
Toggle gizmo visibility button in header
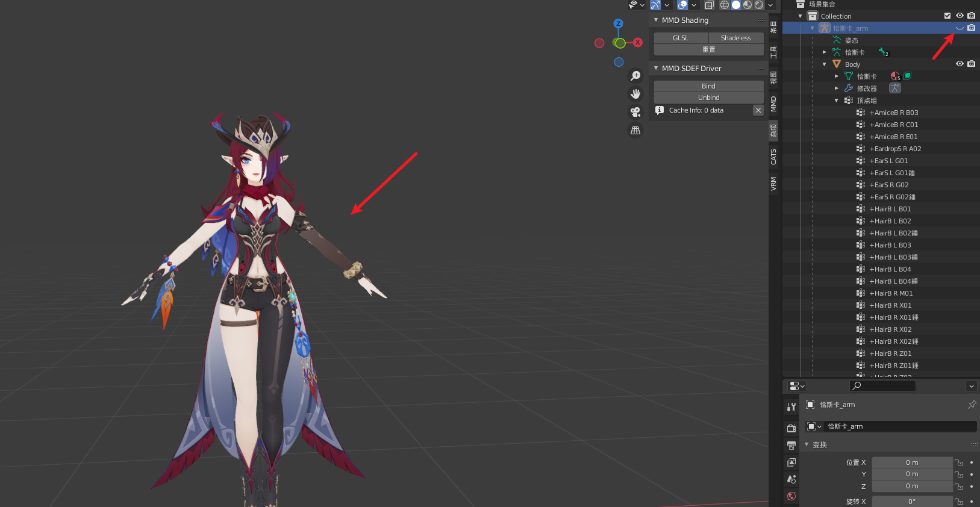coord(655,5)
